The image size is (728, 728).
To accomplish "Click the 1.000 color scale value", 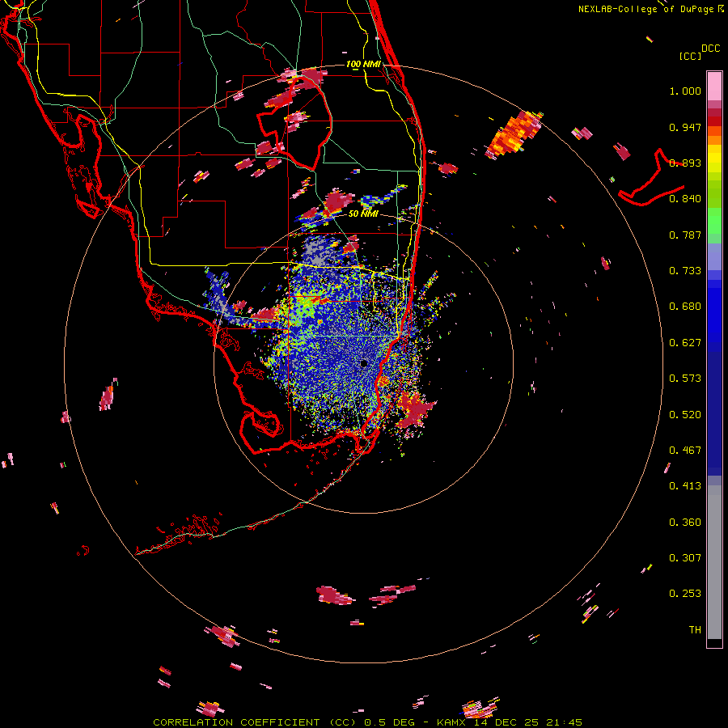I will (x=685, y=91).
